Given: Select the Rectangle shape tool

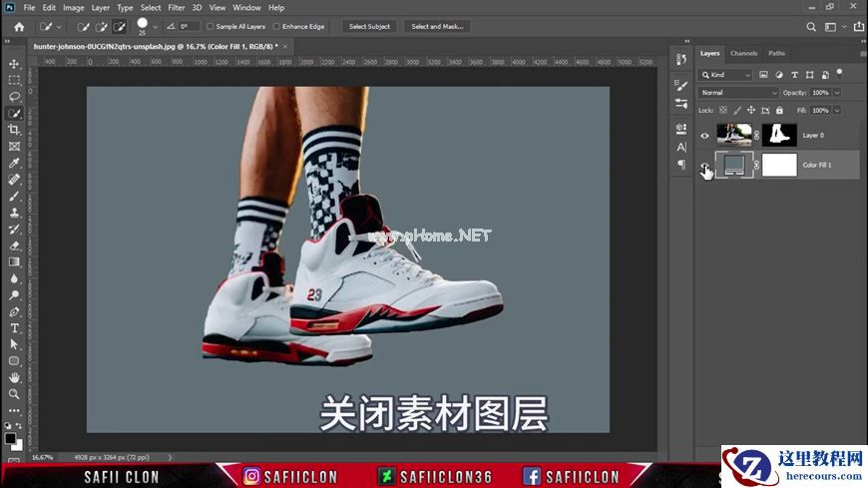Looking at the screenshot, I should pyautogui.click(x=14, y=361).
